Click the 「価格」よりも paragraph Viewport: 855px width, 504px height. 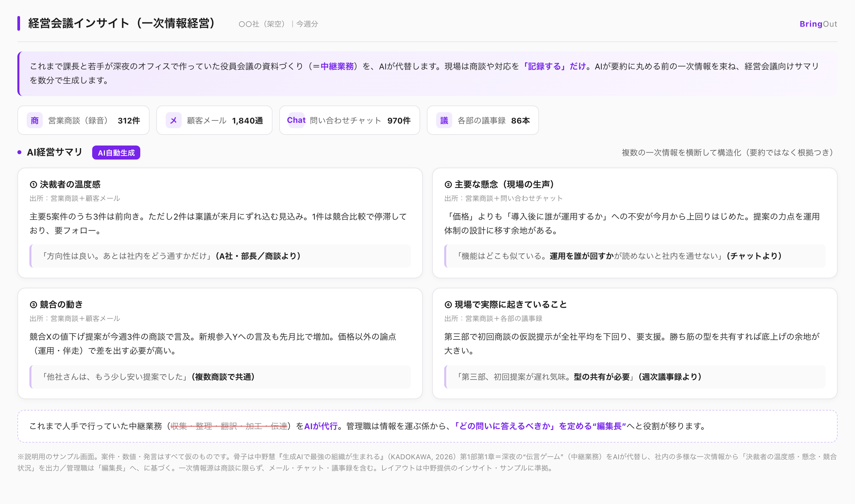pyautogui.click(x=632, y=224)
